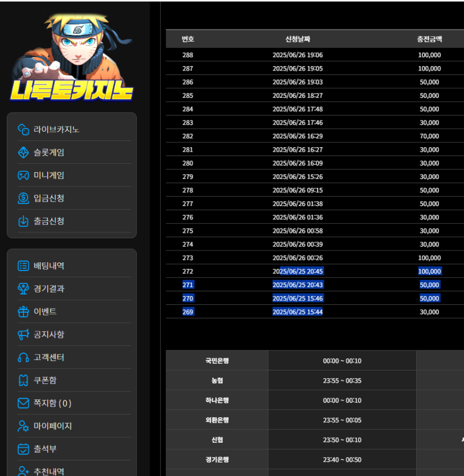Click the betting history list icon
This screenshot has width=464, height=476.
coord(23,266)
